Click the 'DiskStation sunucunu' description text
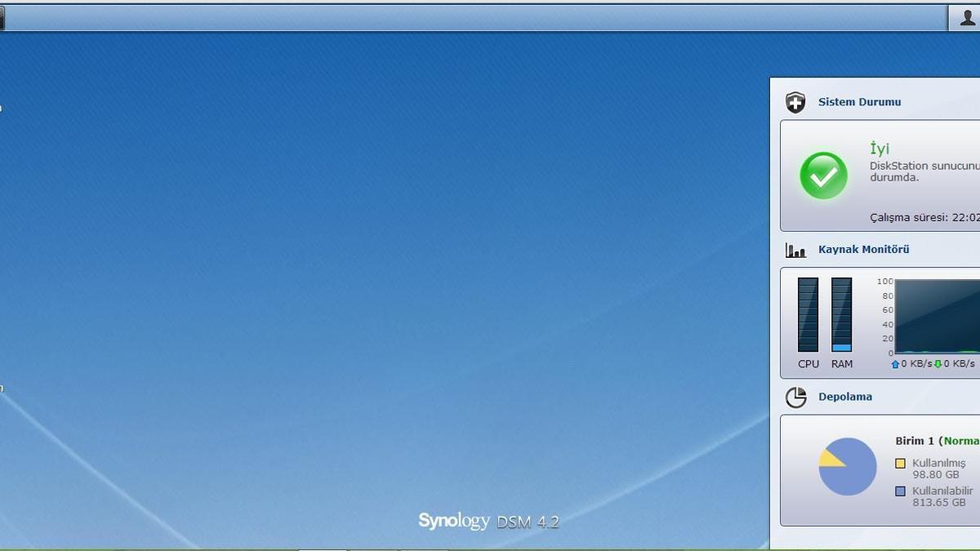980x551 pixels. 924,166
